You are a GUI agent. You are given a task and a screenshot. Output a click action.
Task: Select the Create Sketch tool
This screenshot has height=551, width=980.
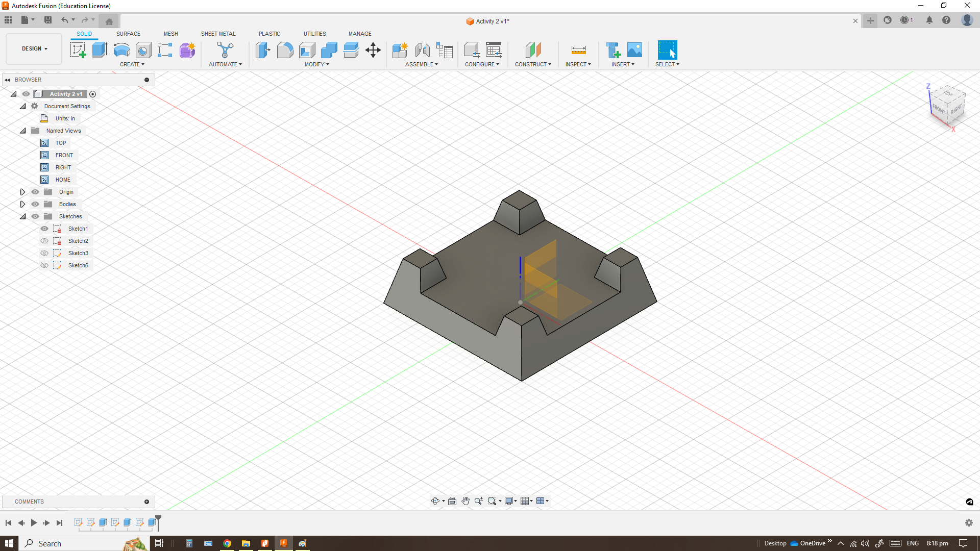pyautogui.click(x=78, y=50)
